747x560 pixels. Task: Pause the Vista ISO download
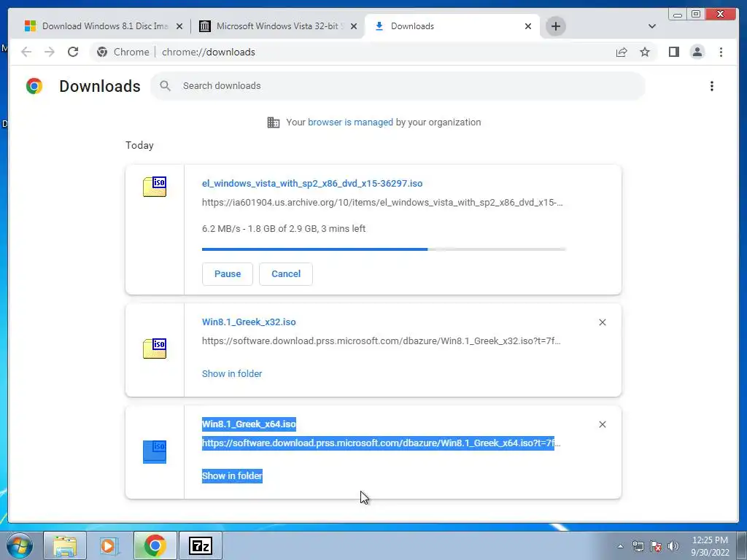point(228,274)
